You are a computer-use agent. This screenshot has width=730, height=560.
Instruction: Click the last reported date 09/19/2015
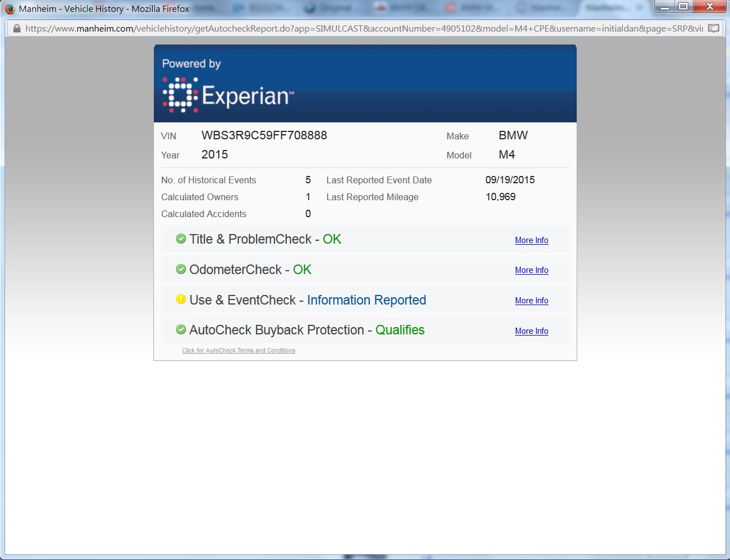tap(510, 180)
